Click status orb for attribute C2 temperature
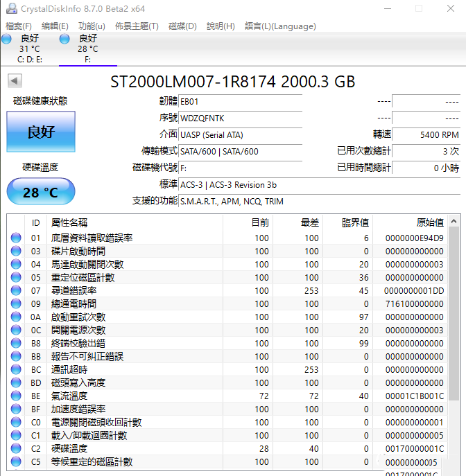The image size is (466, 476). (x=16, y=448)
